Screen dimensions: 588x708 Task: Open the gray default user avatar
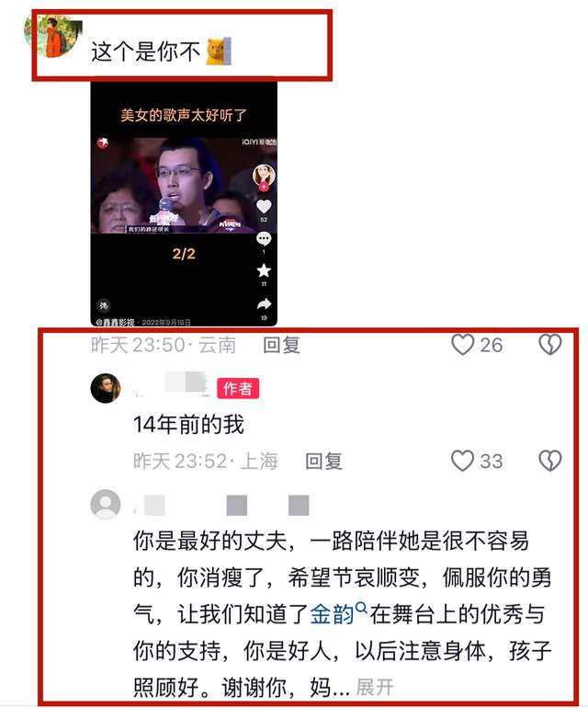106,505
